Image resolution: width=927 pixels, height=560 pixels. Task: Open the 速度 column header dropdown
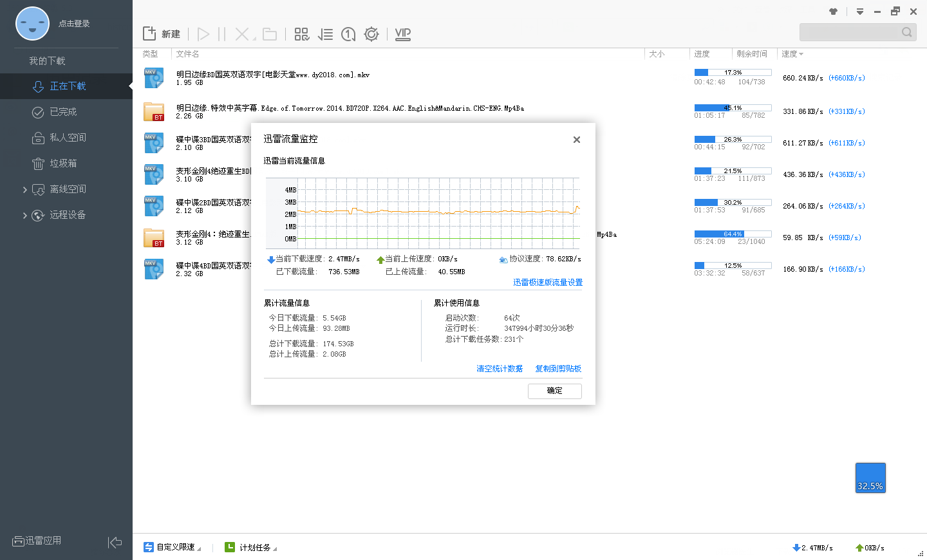point(792,54)
